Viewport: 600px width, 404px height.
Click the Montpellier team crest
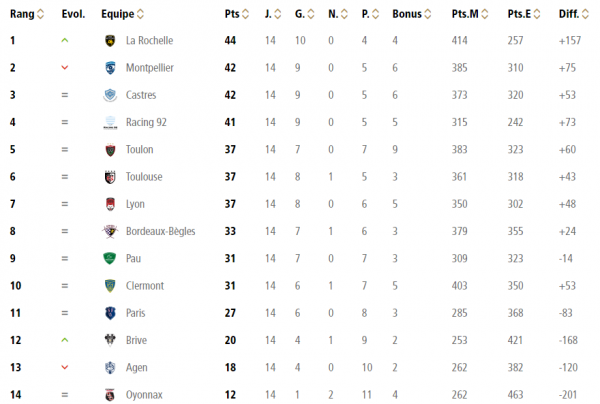[110, 68]
